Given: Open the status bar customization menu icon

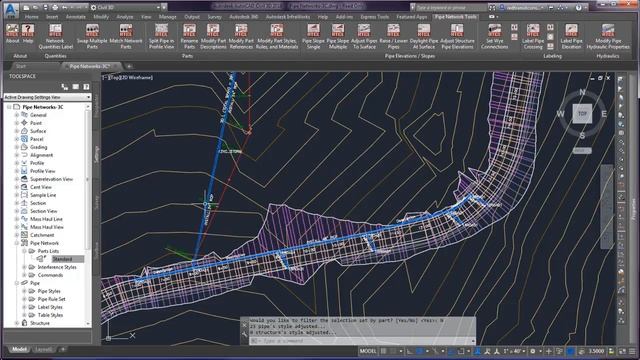Looking at the screenshot, I should click(632, 351).
